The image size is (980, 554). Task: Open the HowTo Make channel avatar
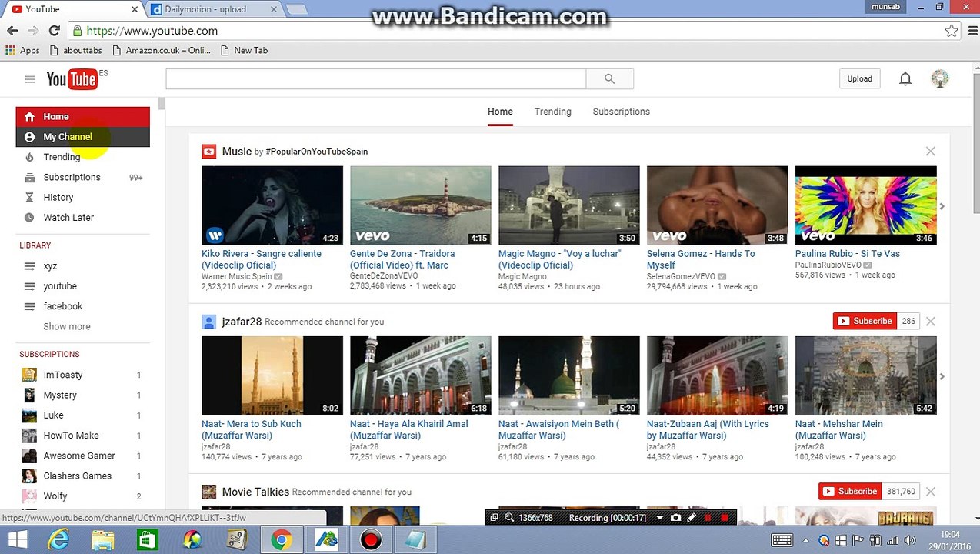click(29, 436)
